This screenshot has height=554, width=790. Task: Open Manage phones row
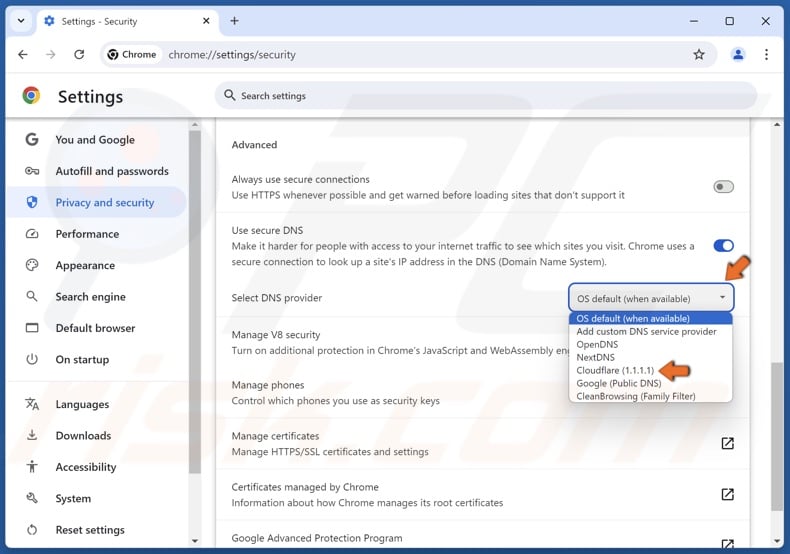pyautogui.click(x=483, y=393)
